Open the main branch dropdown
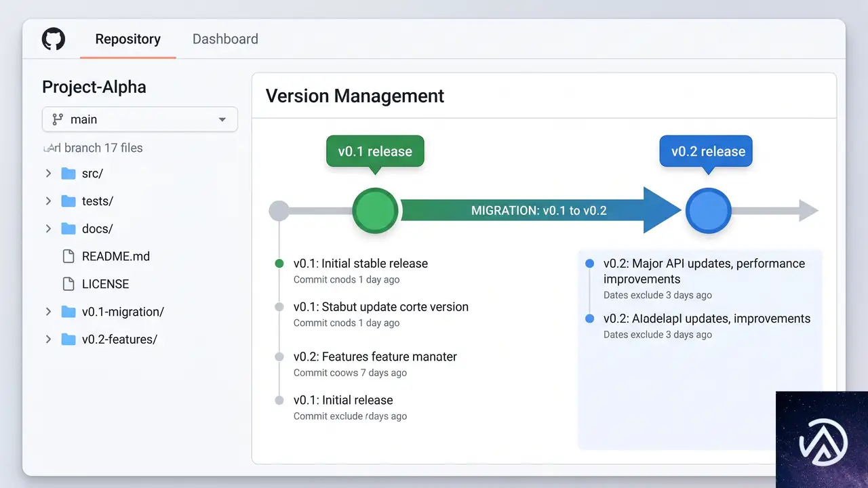The image size is (868, 488). [x=140, y=119]
